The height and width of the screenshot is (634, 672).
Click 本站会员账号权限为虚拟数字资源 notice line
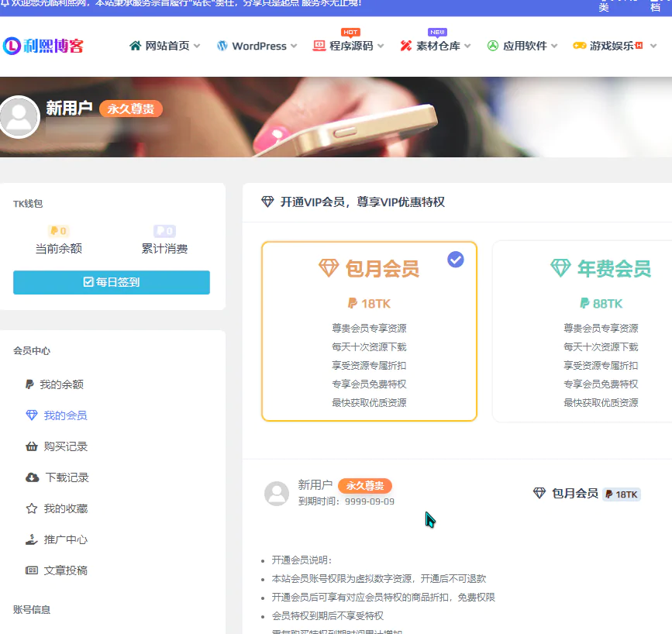pyautogui.click(x=379, y=579)
